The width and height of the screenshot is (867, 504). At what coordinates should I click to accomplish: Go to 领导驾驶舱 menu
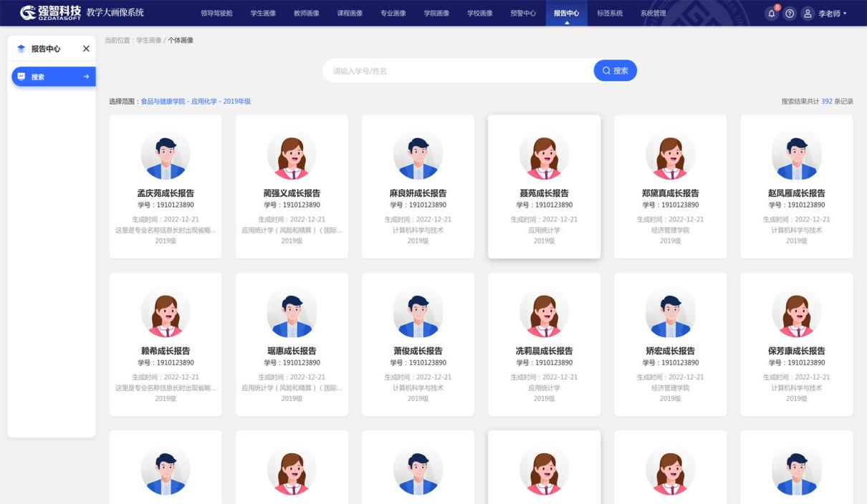[216, 14]
